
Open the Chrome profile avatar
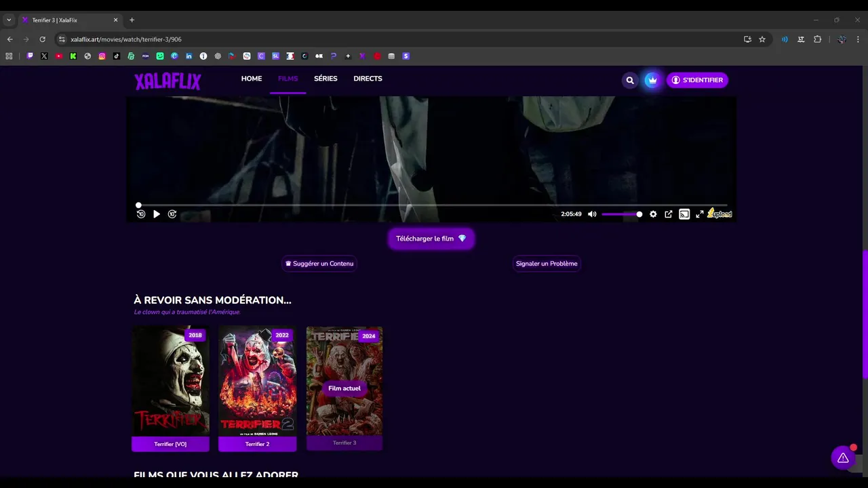tap(842, 39)
